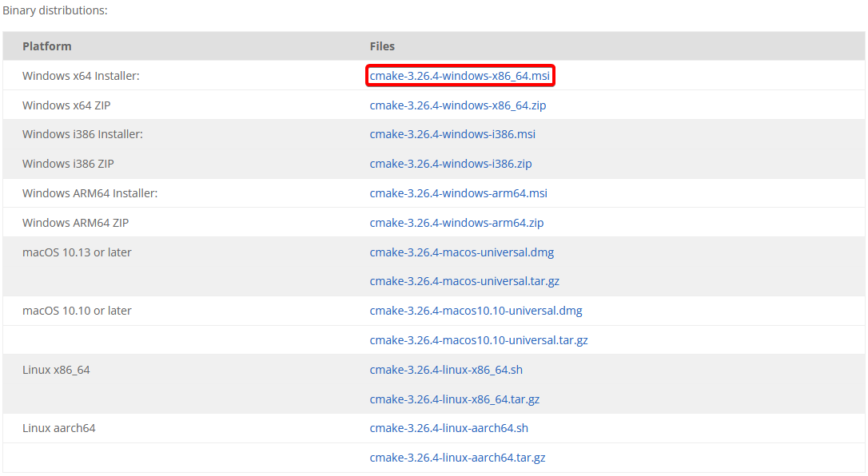Click 'macOS 10.13 or later' label
This screenshot has width=868, height=476.
click(77, 252)
